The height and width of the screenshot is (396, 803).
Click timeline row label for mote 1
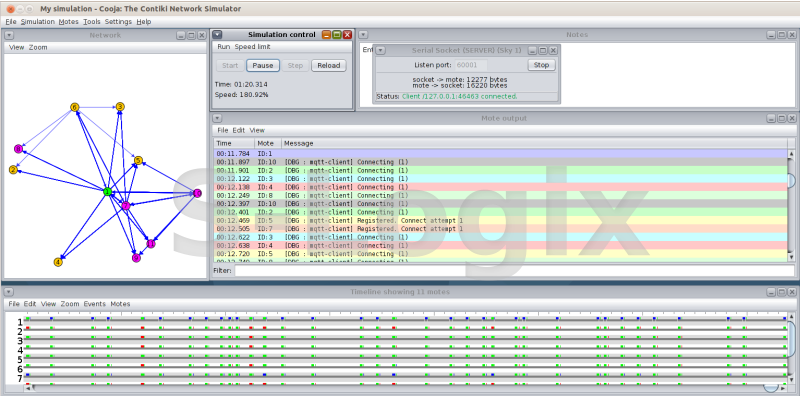[20, 322]
